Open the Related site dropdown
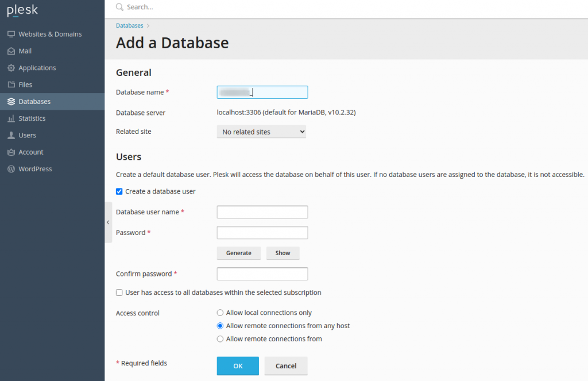The height and width of the screenshot is (381, 588). [261, 132]
